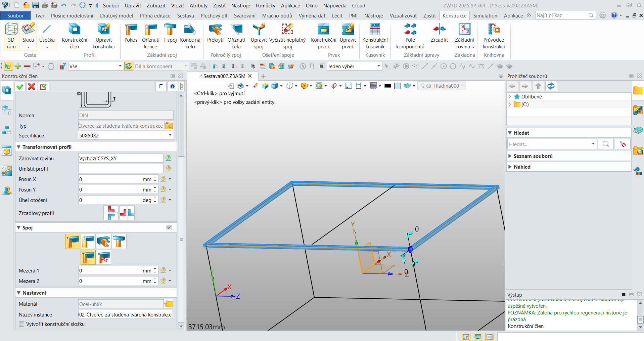Switch to the Svařování ribbon tab
644x341 pixels.
[244, 15]
